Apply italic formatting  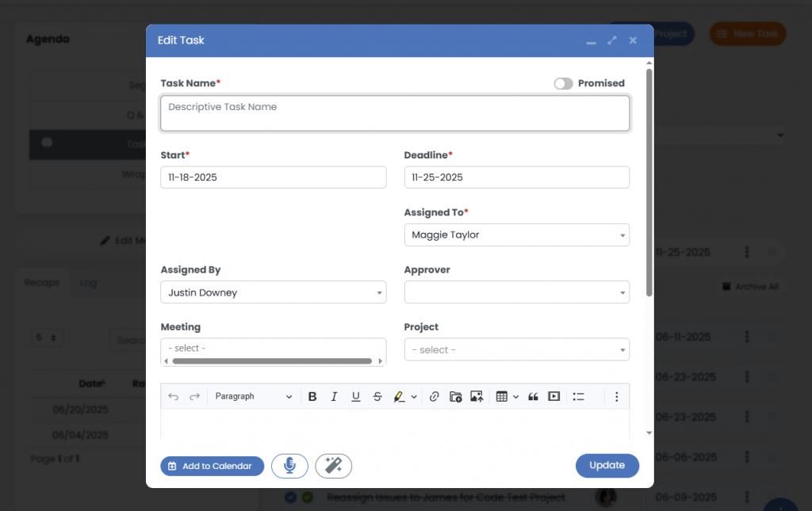pyautogui.click(x=334, y=396)
